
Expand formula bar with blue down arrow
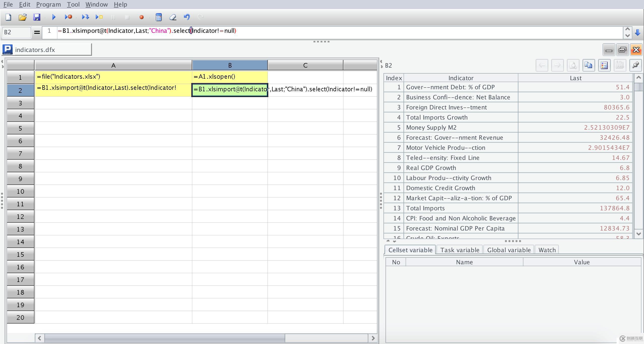click(x=638, y=32)
